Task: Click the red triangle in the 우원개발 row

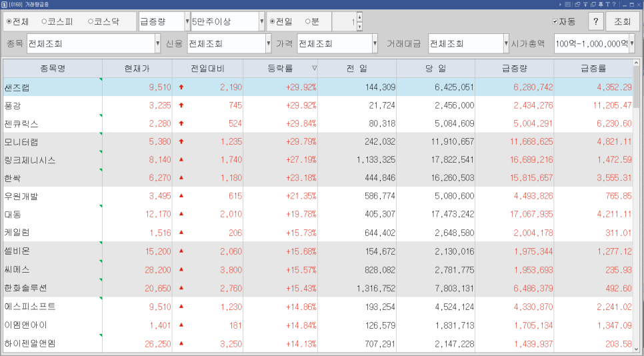Action: pos(181,195)
